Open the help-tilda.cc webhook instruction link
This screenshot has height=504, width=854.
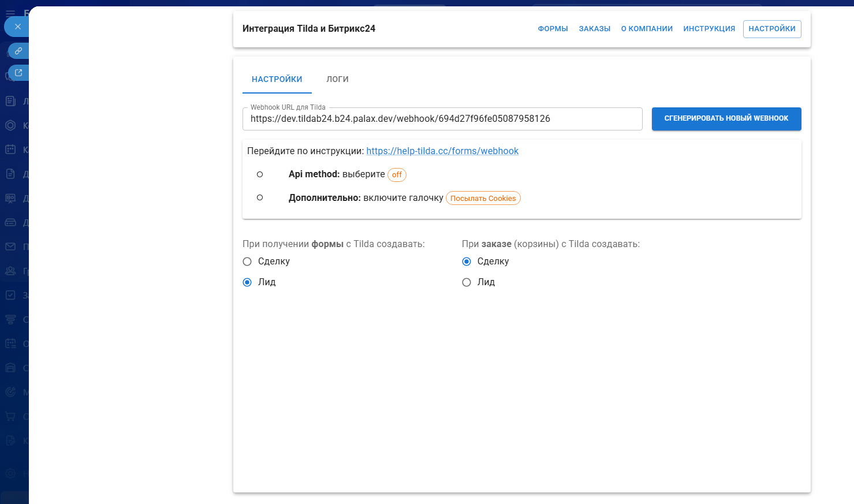tap(442, 151)
